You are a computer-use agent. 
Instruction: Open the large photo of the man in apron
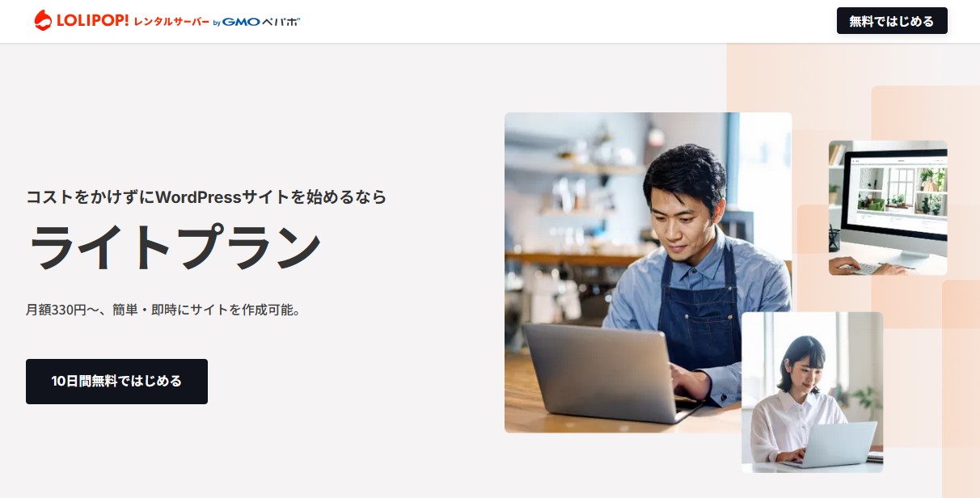point(648,272)
